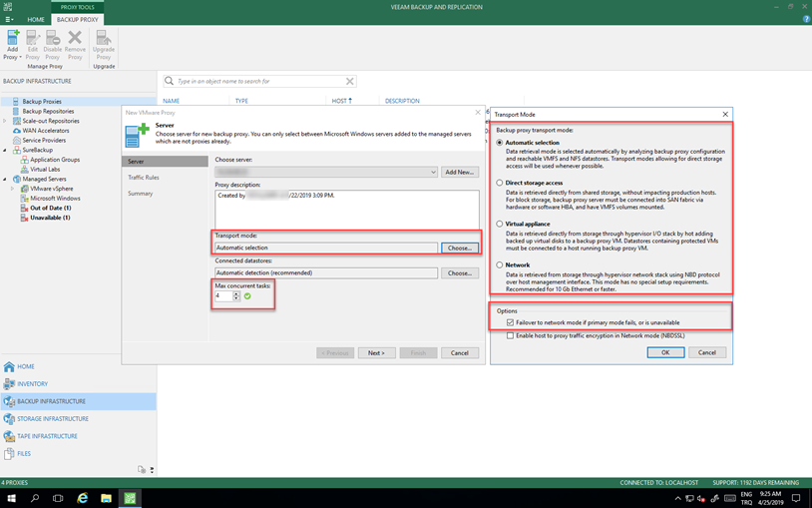812x508 pixels.
Task: Select Backup Proxies in the tree
Action: click(42, 102)
